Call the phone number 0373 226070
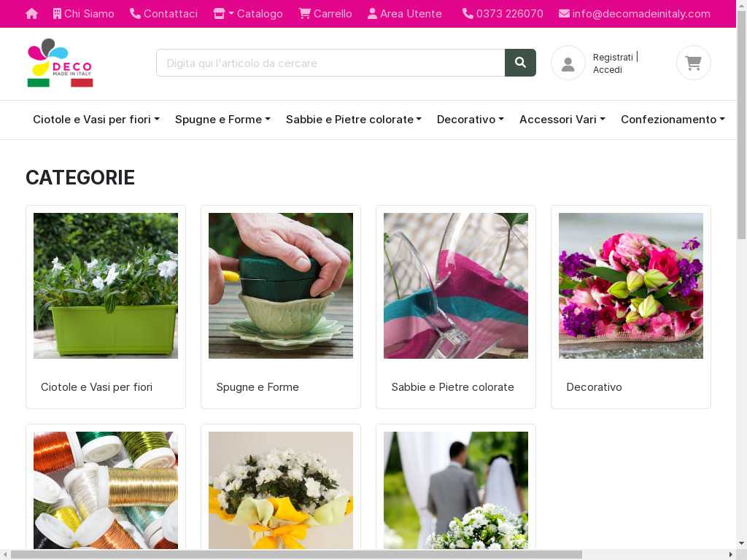Viewport: 747px width, 560px height. [503, 14]
